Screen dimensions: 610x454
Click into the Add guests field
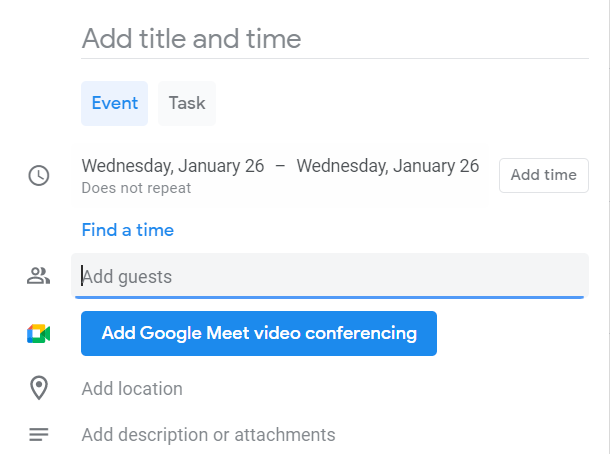point(330,276)
